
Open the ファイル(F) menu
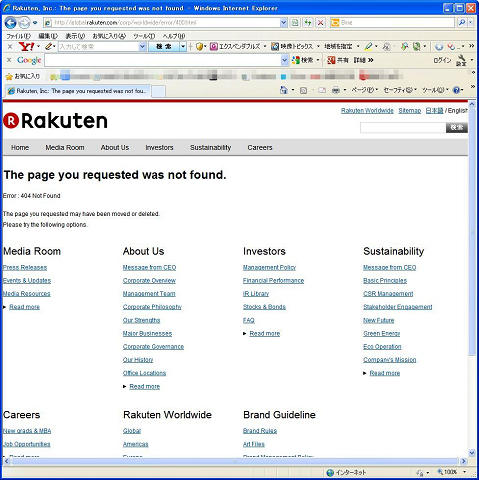(x=19, y=36)
